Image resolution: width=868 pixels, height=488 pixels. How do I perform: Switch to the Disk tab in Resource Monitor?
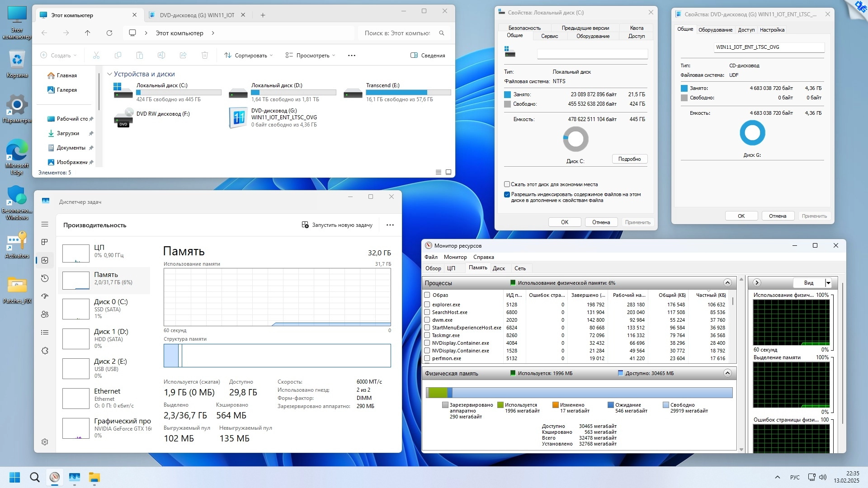(499, 268)
